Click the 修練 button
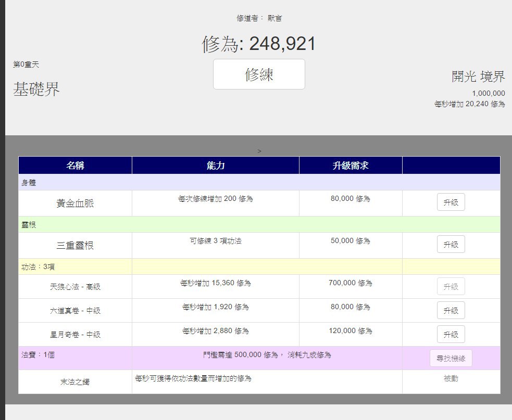 click(259, 74)
